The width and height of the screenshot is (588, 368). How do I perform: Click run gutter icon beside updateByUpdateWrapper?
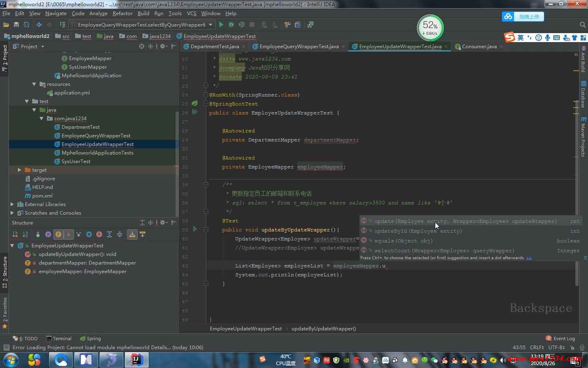(195, 229)
